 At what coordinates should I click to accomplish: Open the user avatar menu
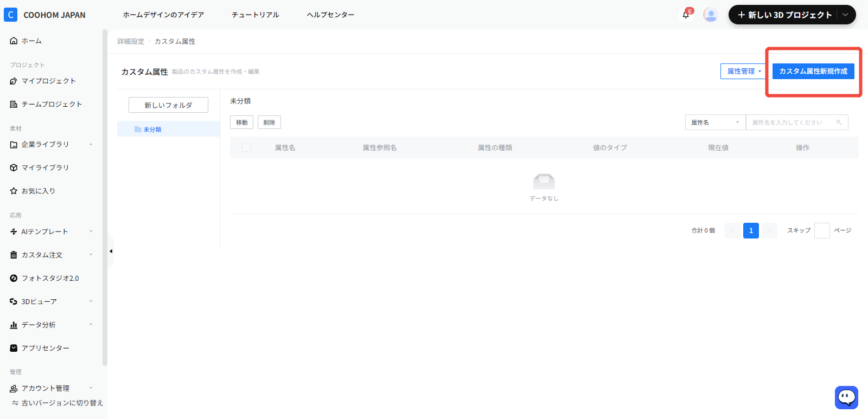coord(711,15)
